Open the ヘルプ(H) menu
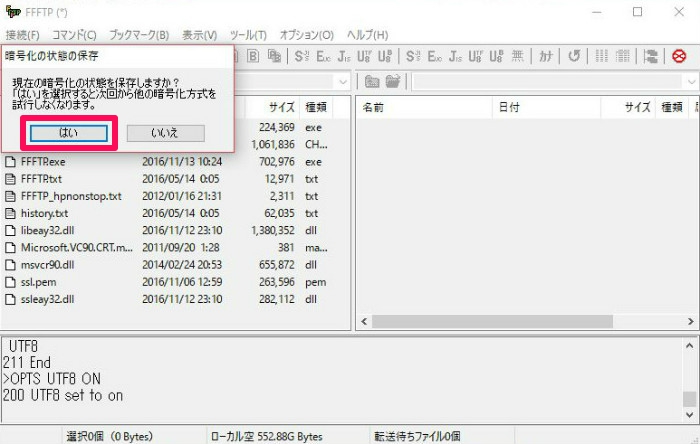The image size is (700, 444). tap(367, 35)
